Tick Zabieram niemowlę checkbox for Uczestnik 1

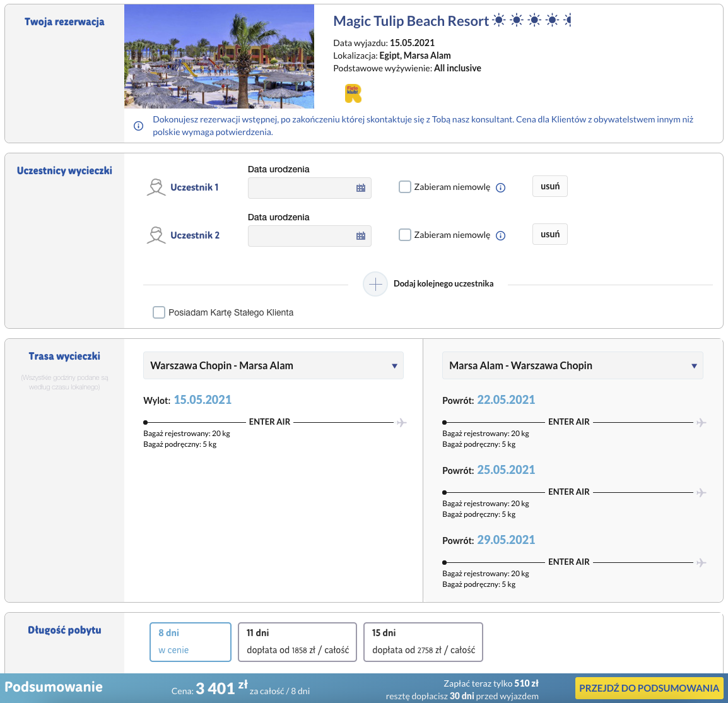point(405,187)
